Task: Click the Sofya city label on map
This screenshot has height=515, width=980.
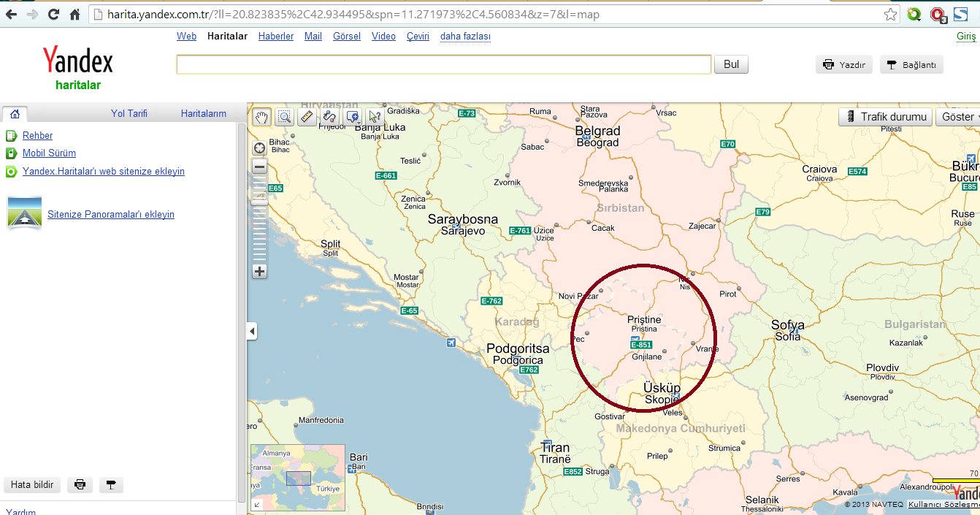Action: click(x=788, y=325)
